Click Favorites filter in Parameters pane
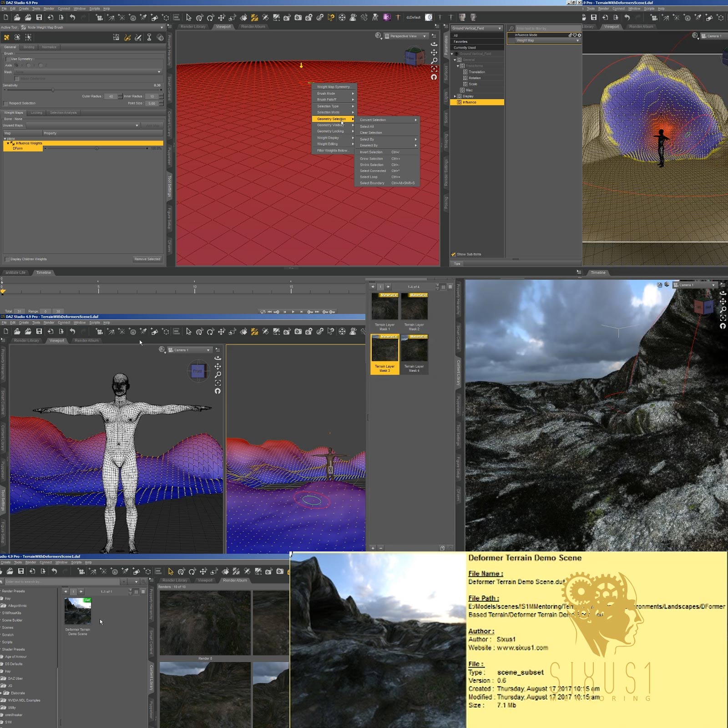 tap(477, 41)
